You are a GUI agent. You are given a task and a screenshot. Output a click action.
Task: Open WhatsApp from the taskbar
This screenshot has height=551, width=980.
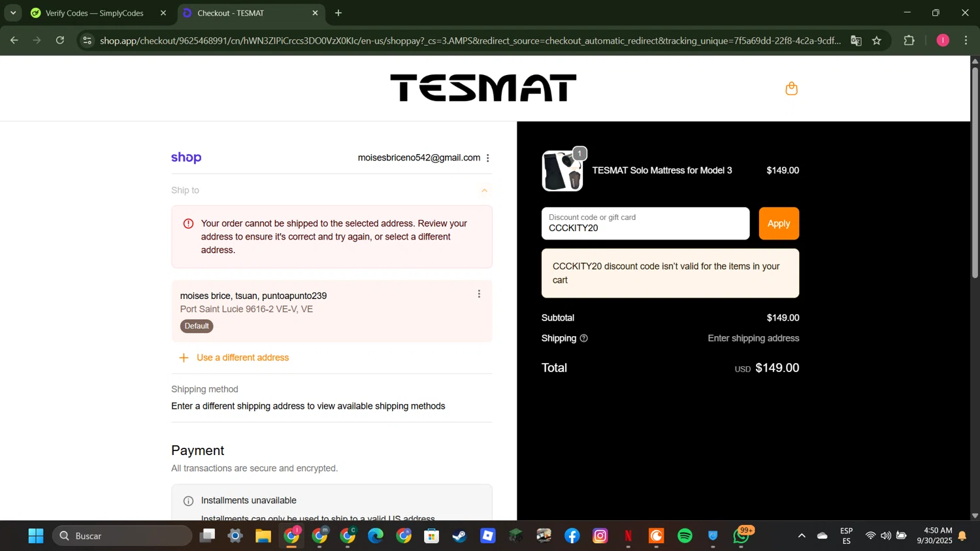[x=741, y=536]
